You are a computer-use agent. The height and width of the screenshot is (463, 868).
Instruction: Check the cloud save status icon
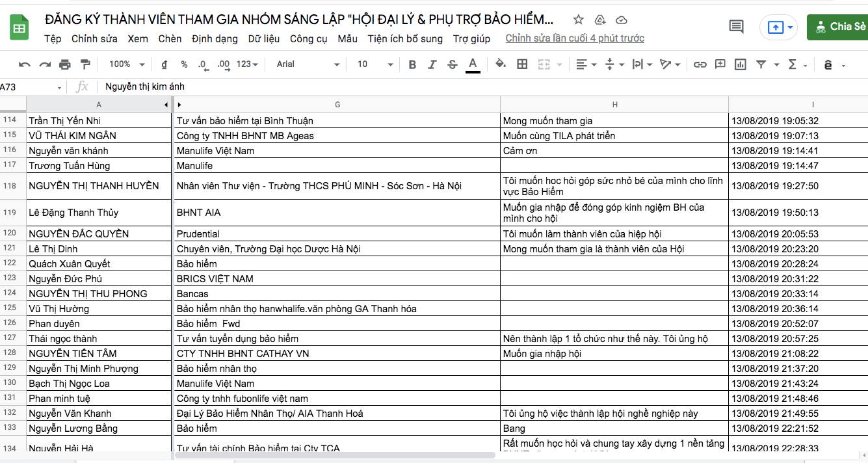point(622,20)
